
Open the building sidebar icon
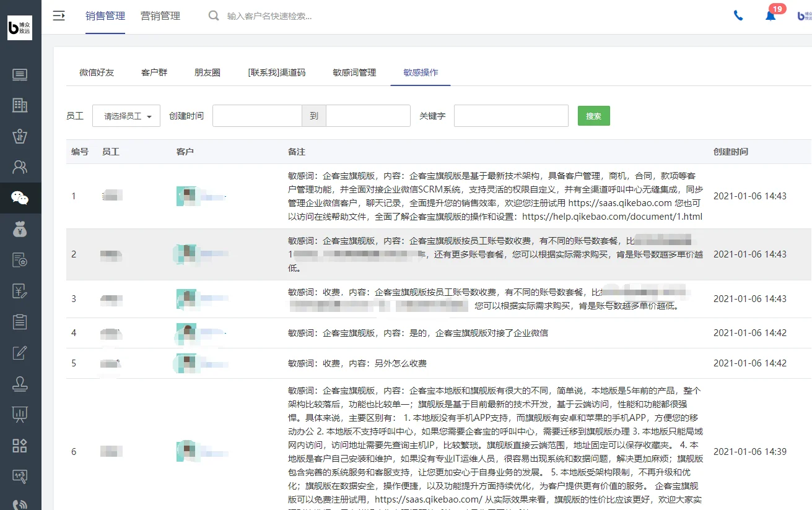tap(20, 105)
